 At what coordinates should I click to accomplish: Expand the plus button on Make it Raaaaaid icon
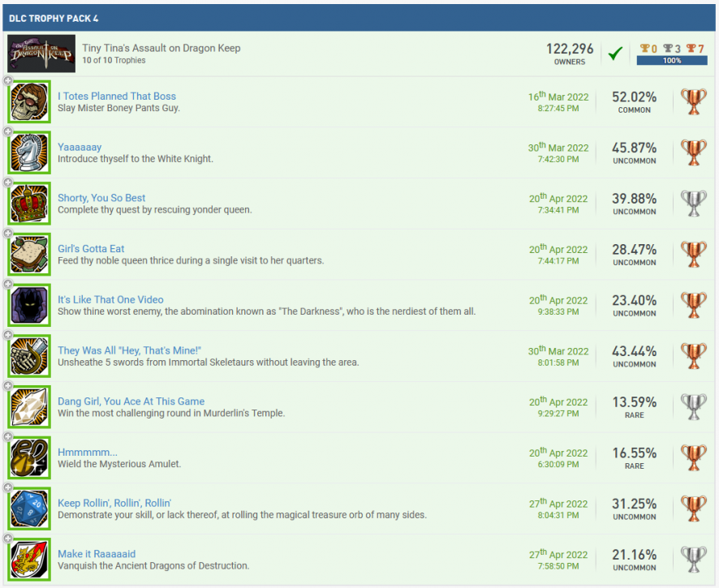click(x=8, y=539)
